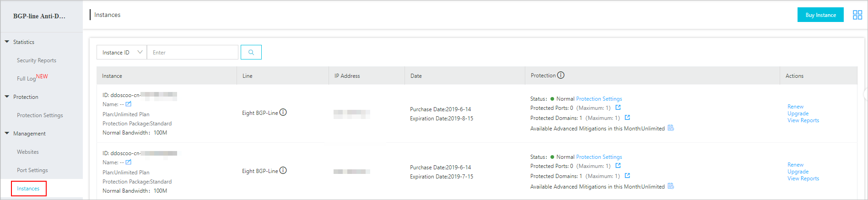View advanced mitigations log icon, first instance

(x=671, y=128)
